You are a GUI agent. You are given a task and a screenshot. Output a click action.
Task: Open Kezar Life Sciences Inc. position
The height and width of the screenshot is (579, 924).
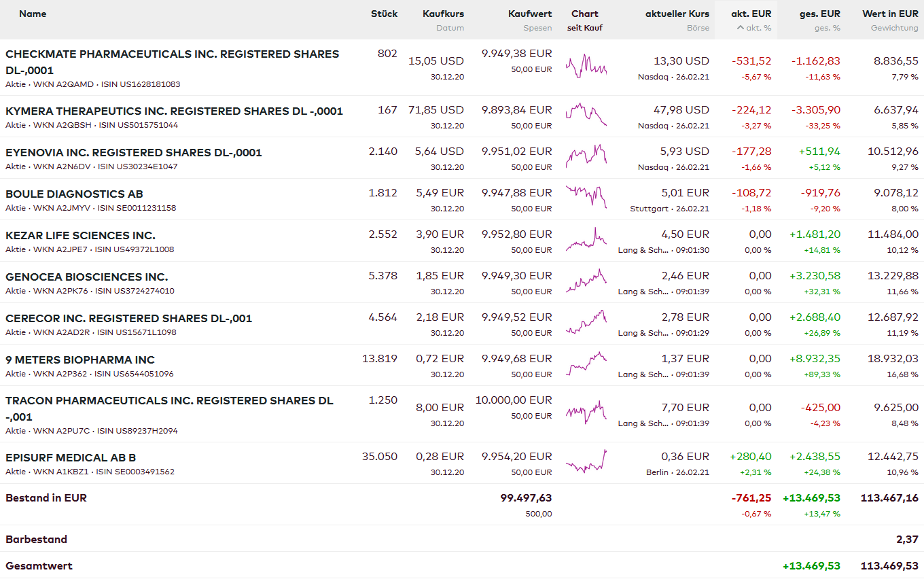80,235
